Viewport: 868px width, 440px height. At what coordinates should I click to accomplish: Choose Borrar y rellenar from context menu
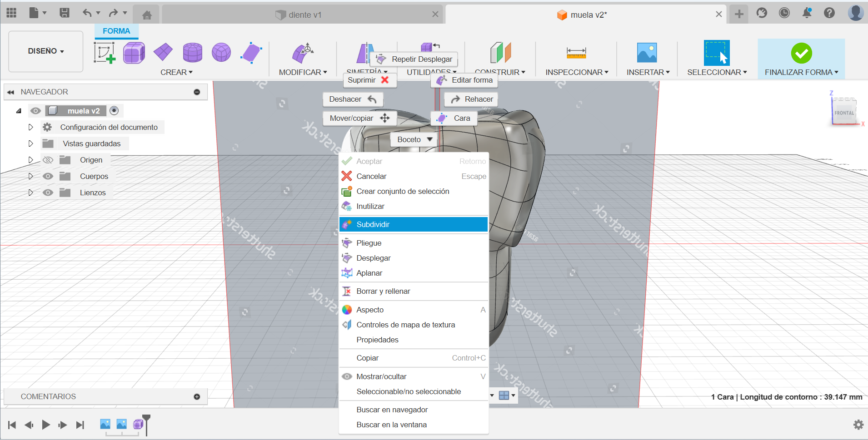click(414, 291)
